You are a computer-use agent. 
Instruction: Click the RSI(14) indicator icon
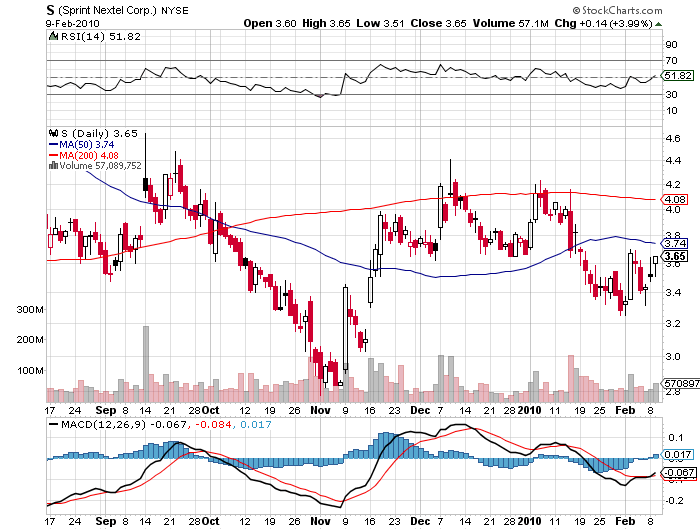(54, 36)
